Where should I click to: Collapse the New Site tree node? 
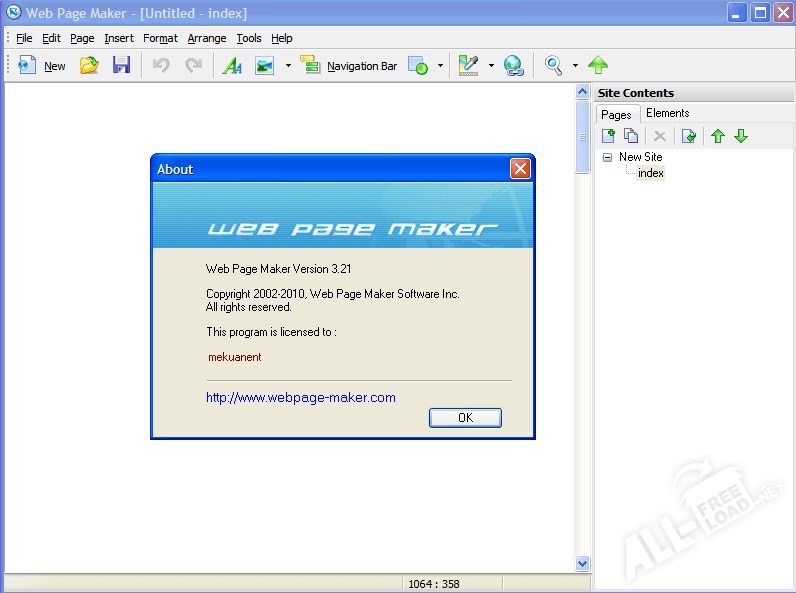click(607, 157)
